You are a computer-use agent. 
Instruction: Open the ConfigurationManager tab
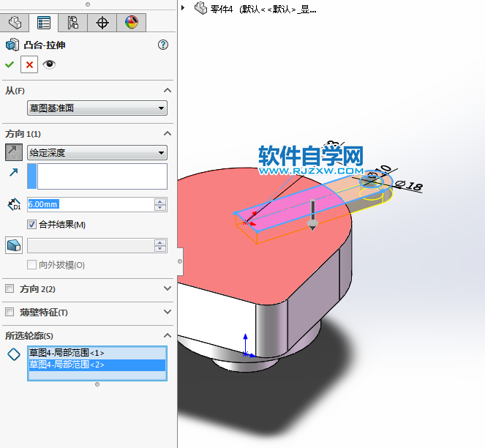click(x=72, y=23)
